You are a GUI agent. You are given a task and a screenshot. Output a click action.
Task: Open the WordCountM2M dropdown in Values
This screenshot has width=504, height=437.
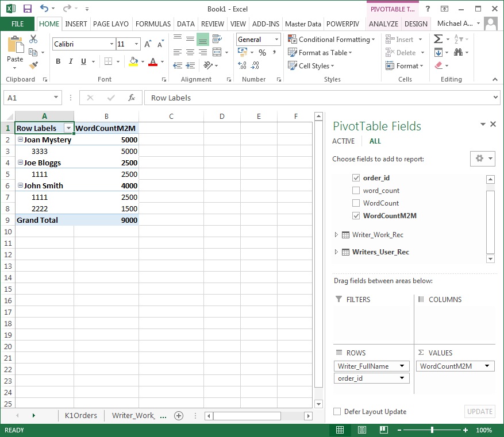pos(487,366)
